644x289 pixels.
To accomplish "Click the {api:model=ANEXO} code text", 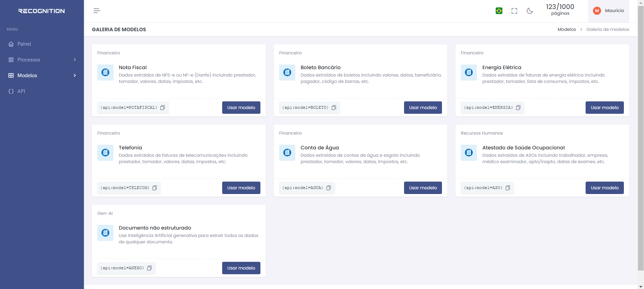I will pyautogui.click(x=122, y=268).
